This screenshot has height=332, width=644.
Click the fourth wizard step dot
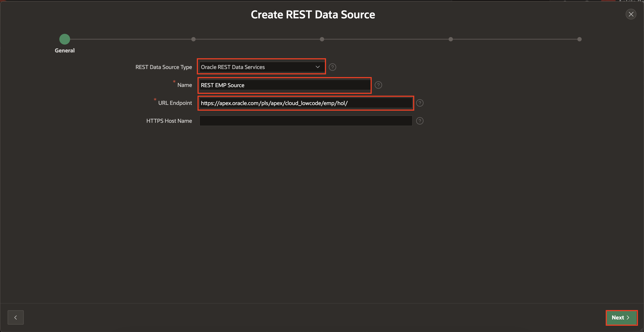click(x=451, y=39)
